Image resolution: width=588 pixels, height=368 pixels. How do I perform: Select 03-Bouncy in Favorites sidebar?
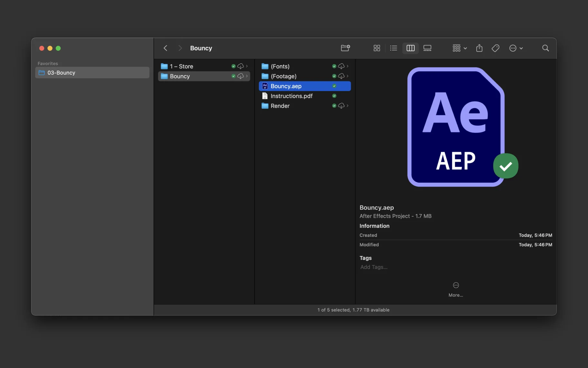(92, 73)
